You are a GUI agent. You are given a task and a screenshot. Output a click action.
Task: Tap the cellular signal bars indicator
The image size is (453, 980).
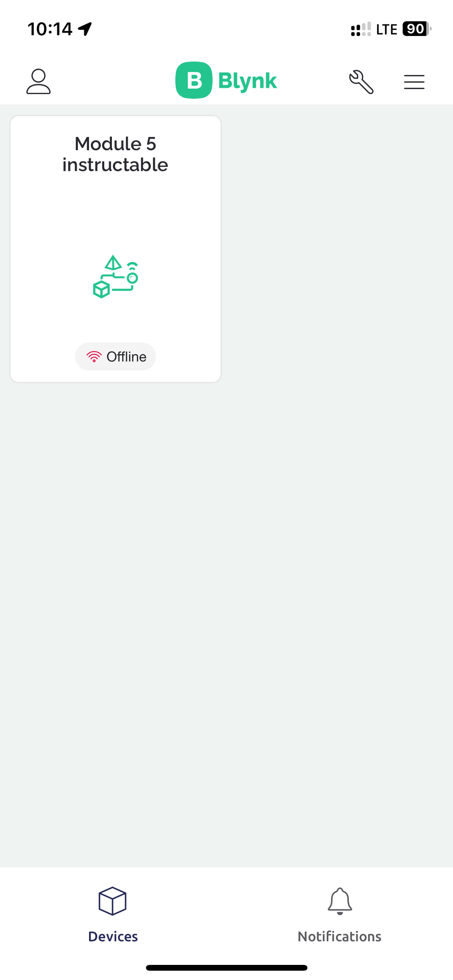[361, 29]
